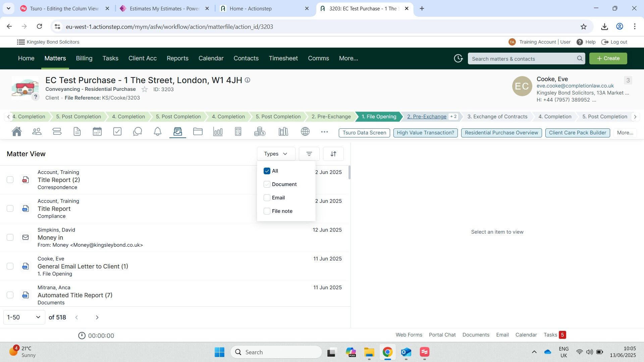Select checkbox for Money in email
644x362 pixels.
pyautogui.click(x=10, y=237)
